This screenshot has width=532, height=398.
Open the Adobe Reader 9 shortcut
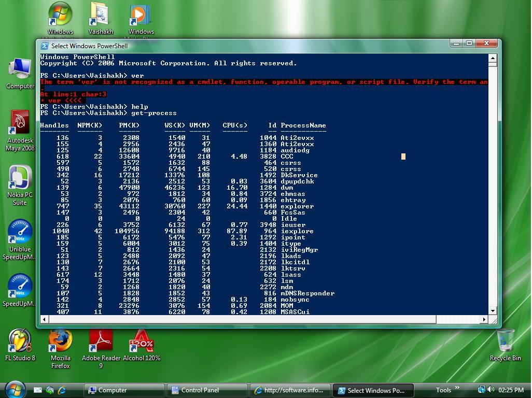tap(101, 349)
